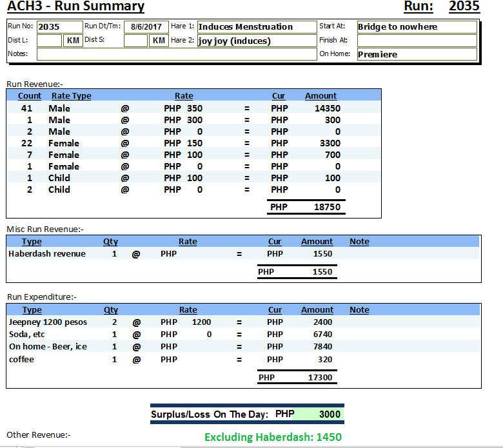Click the empty Notes field
The height and width of the screenshot is (448, 503).
click(177, 54)
